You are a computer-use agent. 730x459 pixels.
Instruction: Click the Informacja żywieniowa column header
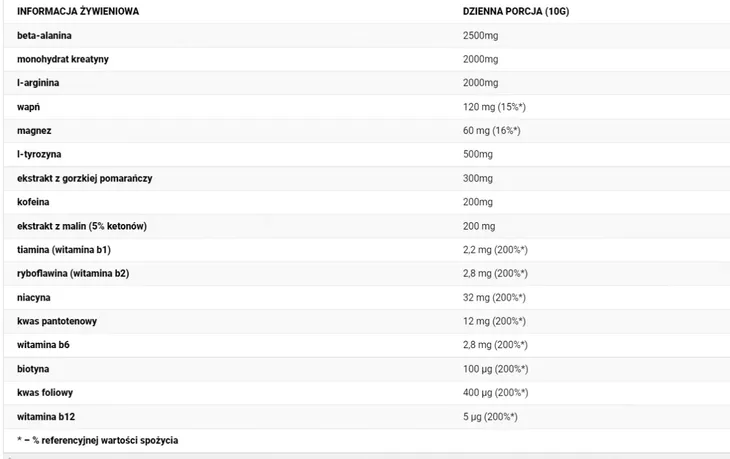pos(78,11)
